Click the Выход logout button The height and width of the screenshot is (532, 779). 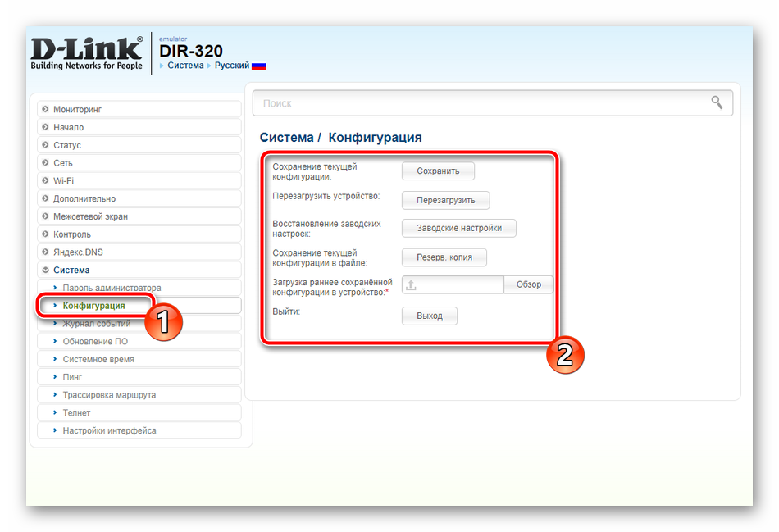[430, 316]
